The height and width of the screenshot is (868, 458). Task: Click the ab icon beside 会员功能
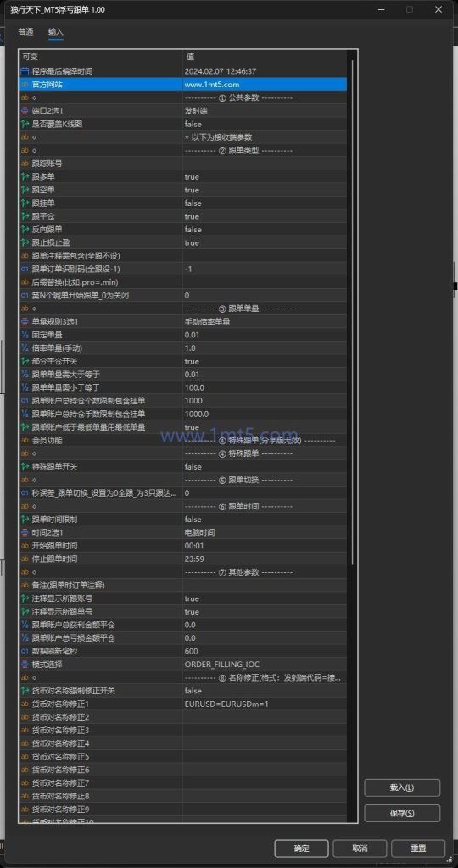point(25,440)
